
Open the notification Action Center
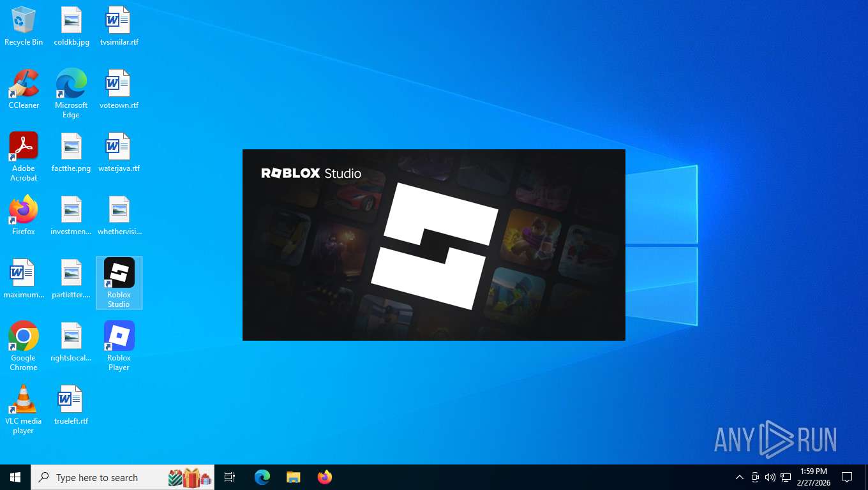tap(848, 477)
